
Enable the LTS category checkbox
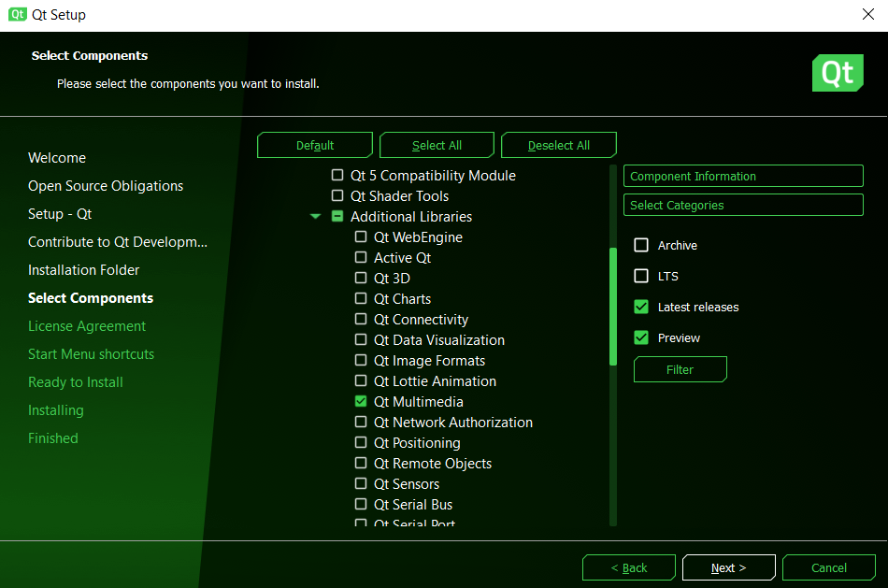coord(641,276)
